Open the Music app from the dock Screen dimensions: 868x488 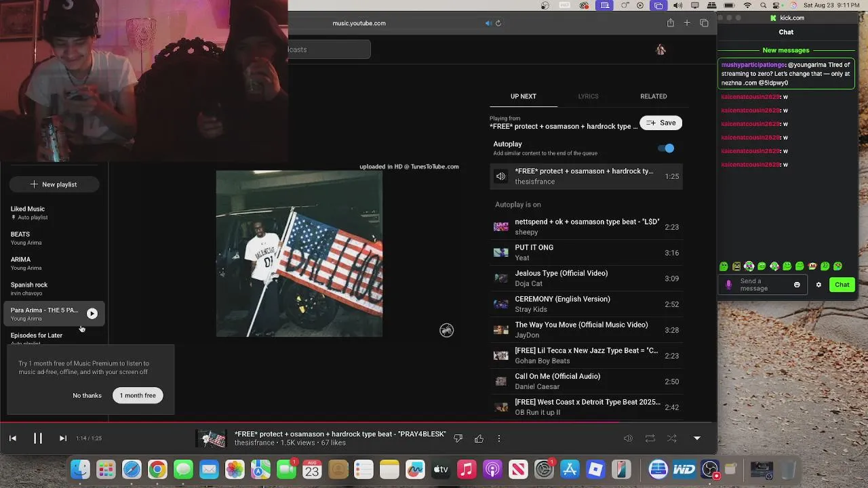467,469
